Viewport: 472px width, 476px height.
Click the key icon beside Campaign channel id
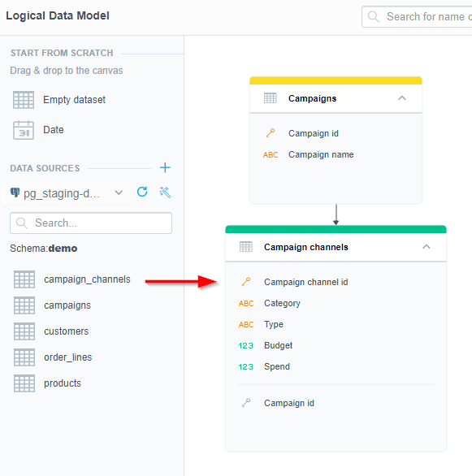point(246,282)
